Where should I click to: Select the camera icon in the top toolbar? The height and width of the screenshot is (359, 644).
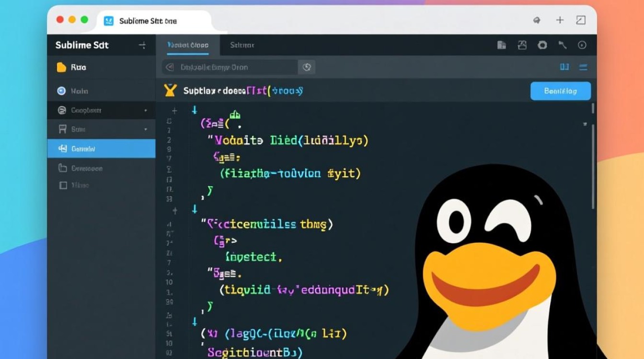(x=543, y=45)
